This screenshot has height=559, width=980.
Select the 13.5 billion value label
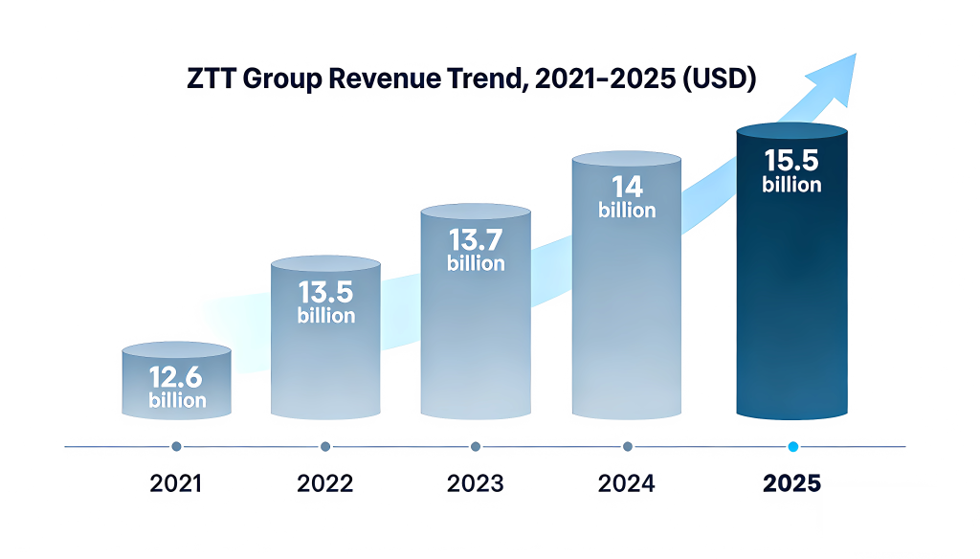[x=325, y=302]
